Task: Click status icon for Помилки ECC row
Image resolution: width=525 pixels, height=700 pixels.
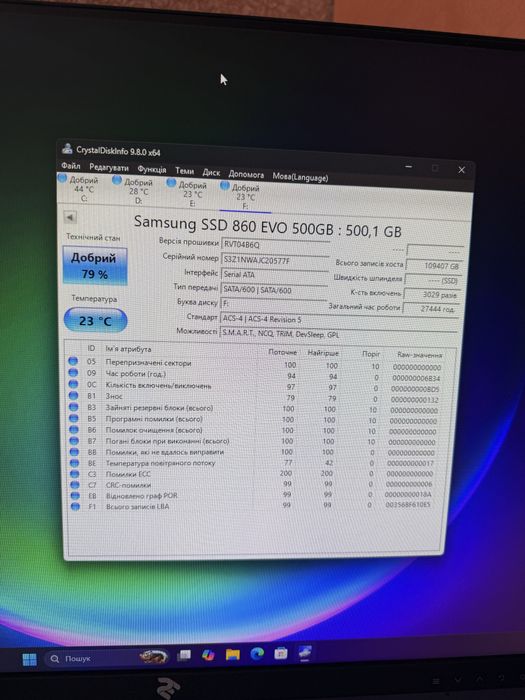Action: click(x=75, y=474)
